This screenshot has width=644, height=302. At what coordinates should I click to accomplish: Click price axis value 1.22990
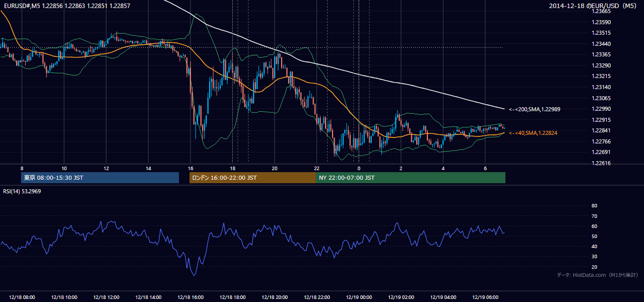[x=601, y=109]
